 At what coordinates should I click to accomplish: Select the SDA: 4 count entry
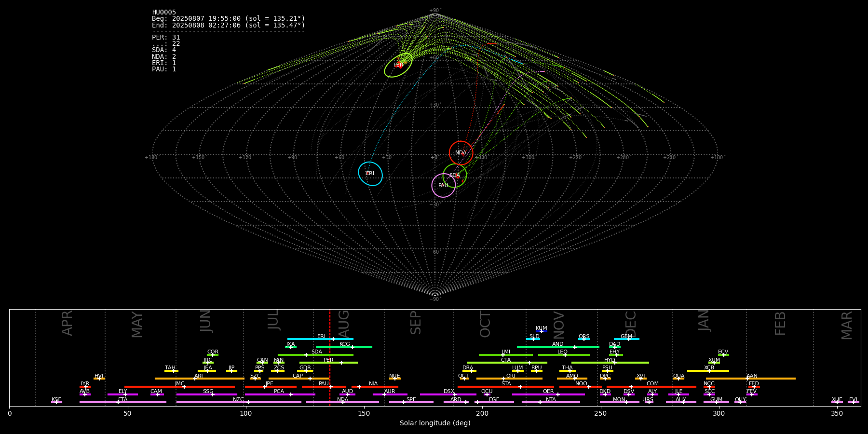point(164,50)
